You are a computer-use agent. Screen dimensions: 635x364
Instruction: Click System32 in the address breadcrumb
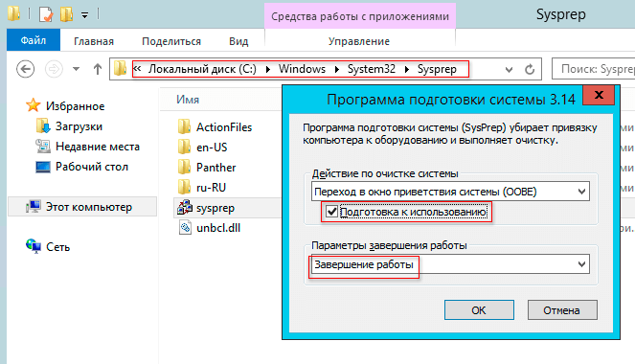pos(372,69)
